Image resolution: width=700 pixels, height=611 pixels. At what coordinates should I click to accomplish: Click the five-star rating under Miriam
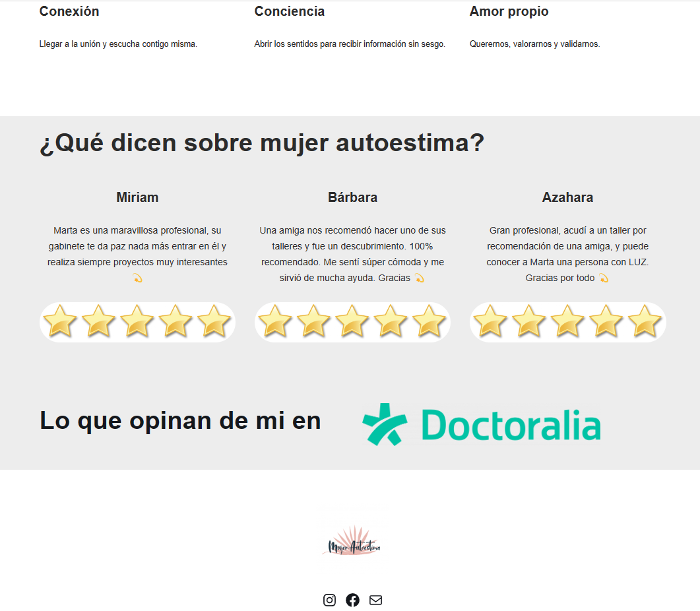(x=137, y=322)
